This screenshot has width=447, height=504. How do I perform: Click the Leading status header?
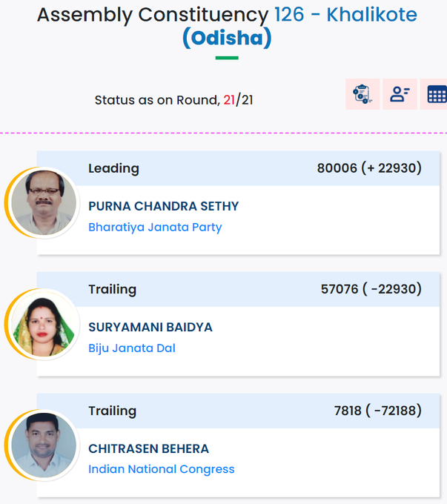point(114,168)
